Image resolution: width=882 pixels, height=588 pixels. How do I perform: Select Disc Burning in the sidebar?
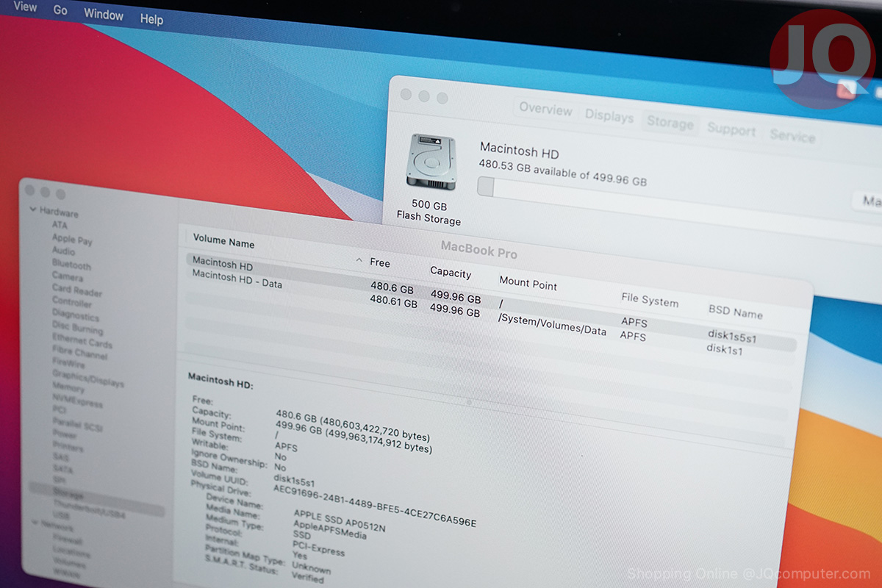77,329
